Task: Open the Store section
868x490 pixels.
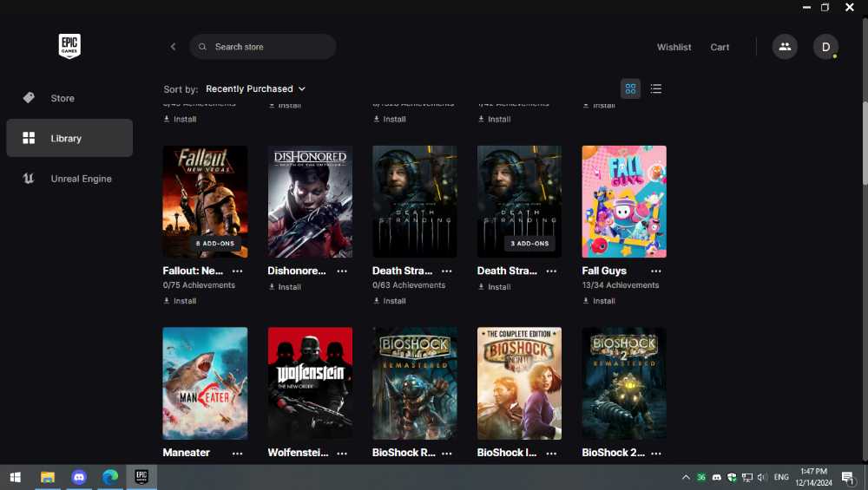Action: click(x=69, y=98)
